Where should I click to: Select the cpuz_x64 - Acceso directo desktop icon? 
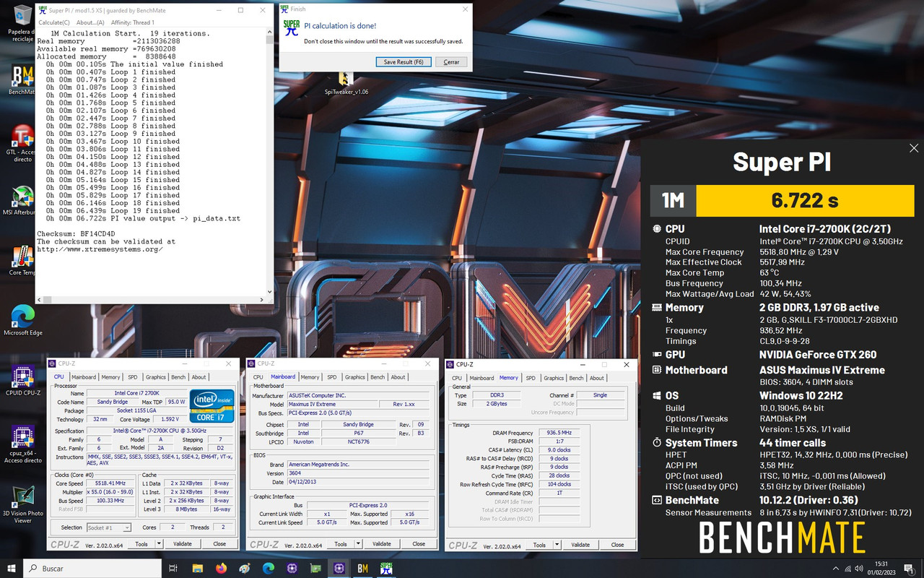click(23, 444)
